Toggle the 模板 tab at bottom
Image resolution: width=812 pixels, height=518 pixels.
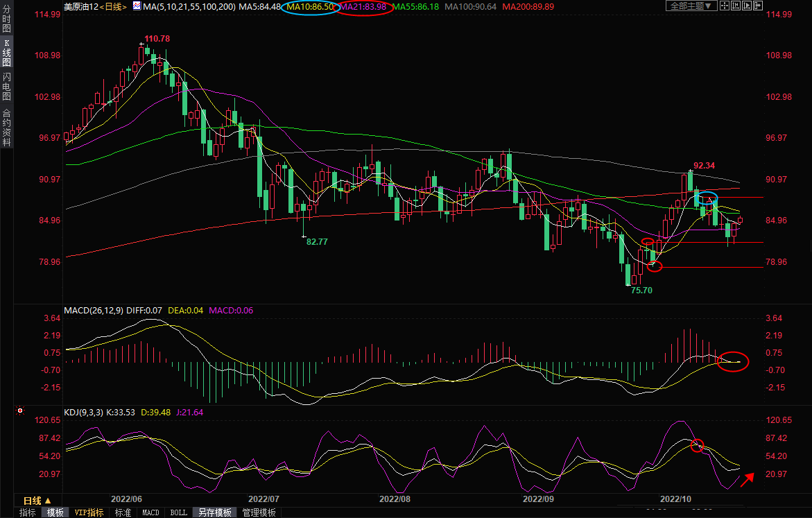[x=55, y=512]
